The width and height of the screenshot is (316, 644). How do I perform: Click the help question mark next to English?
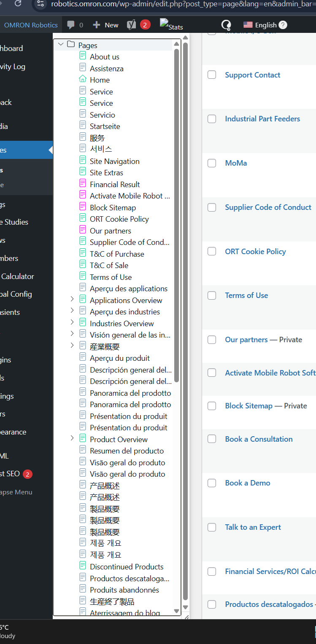click(x=283, y=25)
